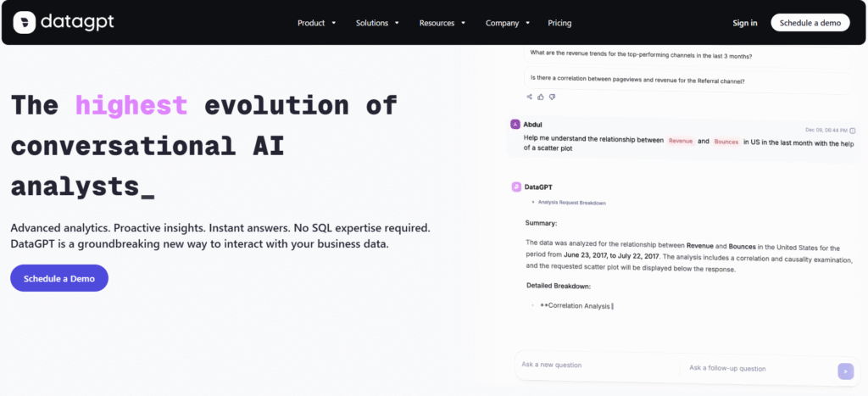Click the purple Abdul avatar icon
Screen dimensions: 868x396
pyautogui.click(x=515, y=124)
